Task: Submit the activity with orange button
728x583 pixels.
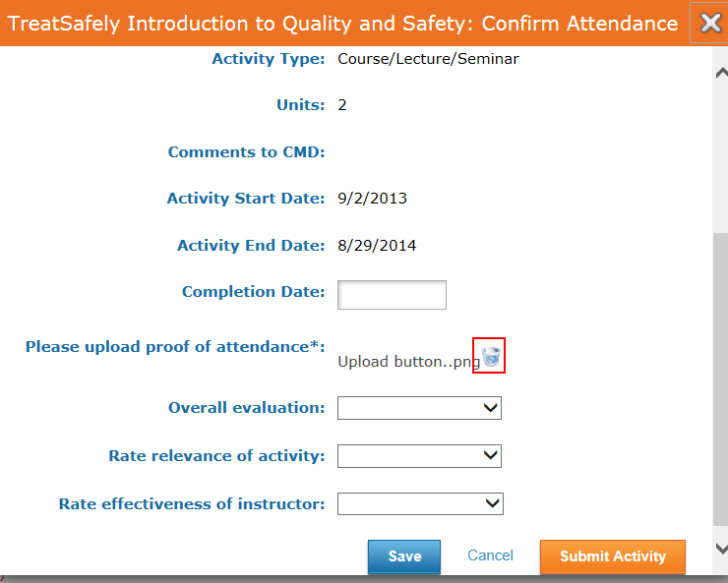Action: [612, 556]
